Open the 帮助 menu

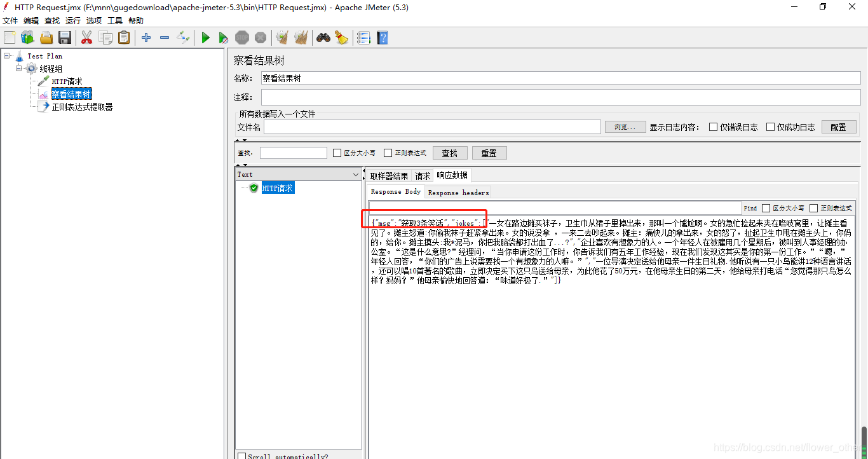pyautogui.click(x=136, y=21)
